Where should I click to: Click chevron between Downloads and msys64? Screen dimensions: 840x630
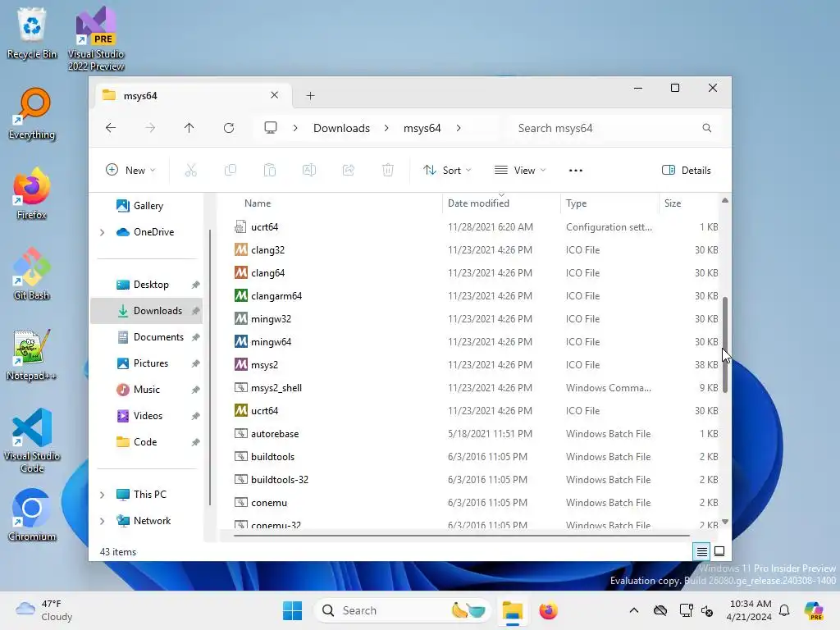pos(386,128)
